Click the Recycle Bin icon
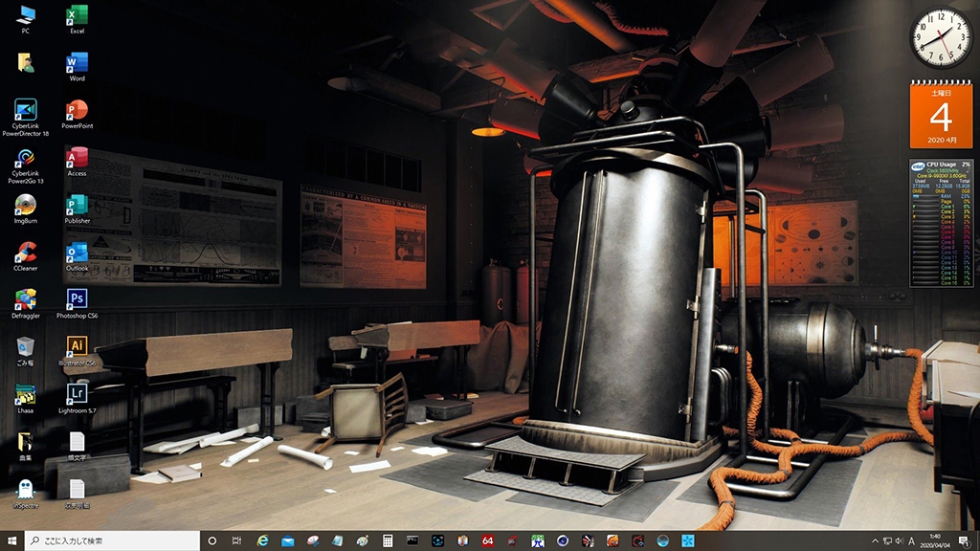980x551 pixels. [x=26, y=347]
